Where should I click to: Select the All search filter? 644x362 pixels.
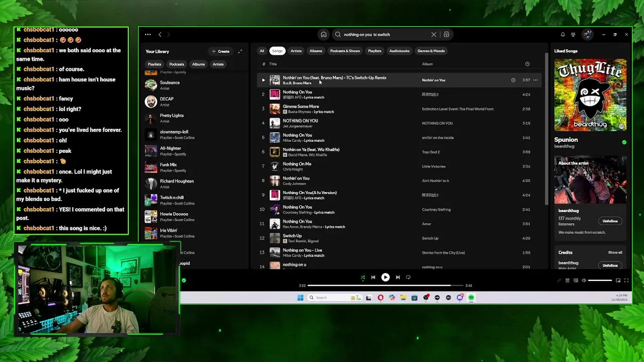[x=262, y=51]
